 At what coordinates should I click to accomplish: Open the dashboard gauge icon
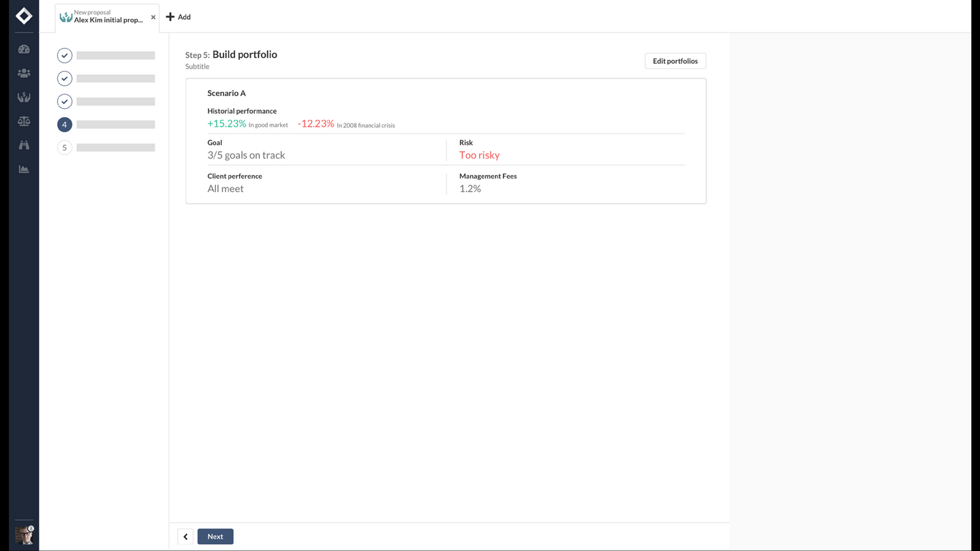click(24, 49)
